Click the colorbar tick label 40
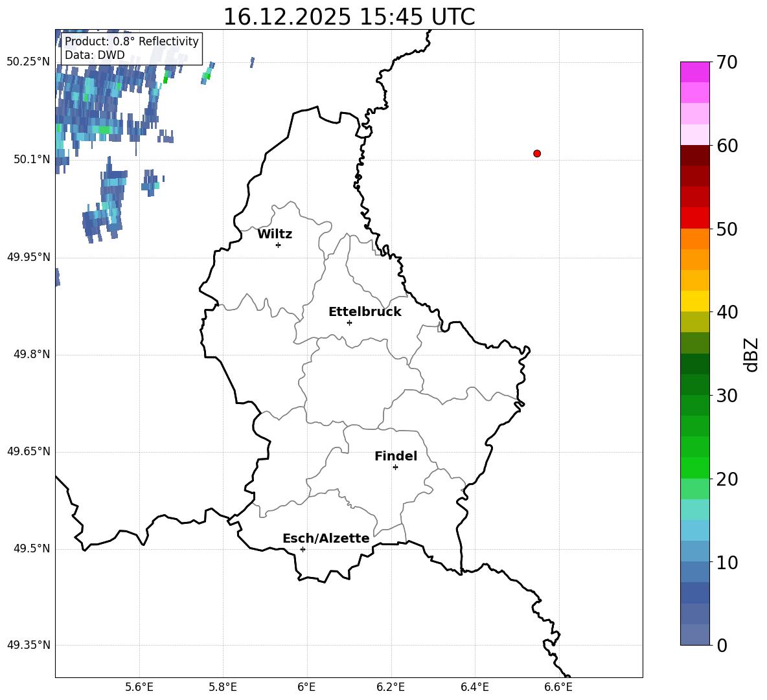The image size is (767, 700). (727, 312)
